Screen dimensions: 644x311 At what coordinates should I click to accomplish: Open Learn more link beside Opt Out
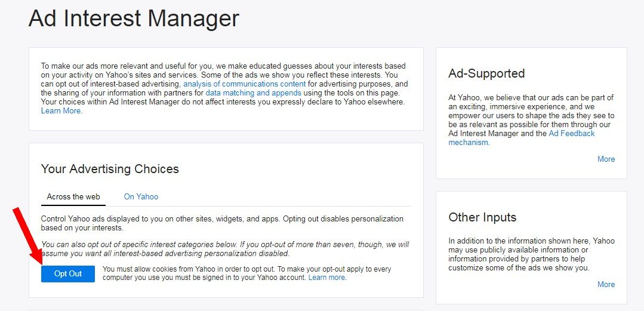coord(326,278)
